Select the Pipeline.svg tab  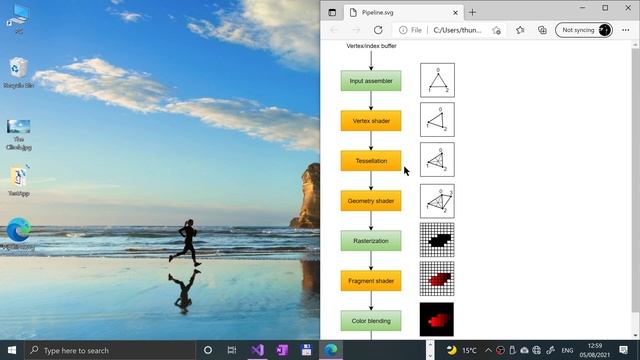click(402, 13)
